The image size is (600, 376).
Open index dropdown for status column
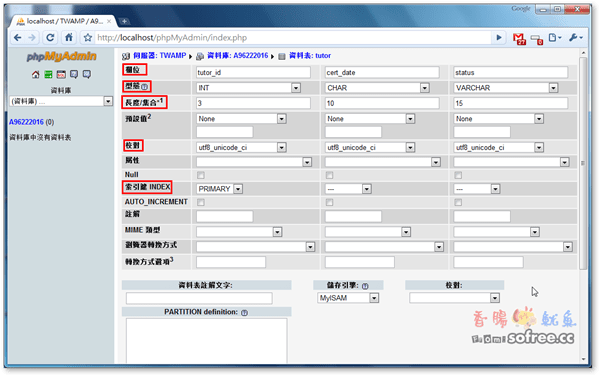pyautogui.click(x=477, y=189)
